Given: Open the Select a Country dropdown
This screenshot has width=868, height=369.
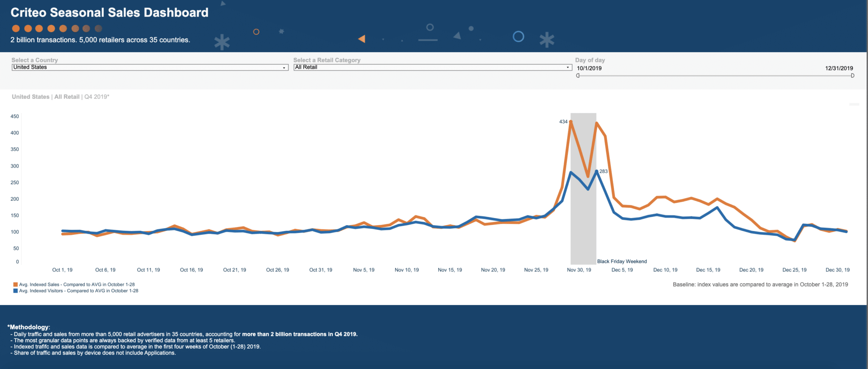Looking at the screenshot, I should click(150, 67).
